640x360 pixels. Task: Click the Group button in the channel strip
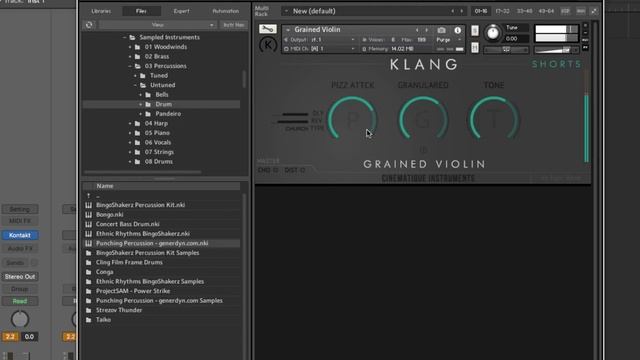[x=20, y=289]
